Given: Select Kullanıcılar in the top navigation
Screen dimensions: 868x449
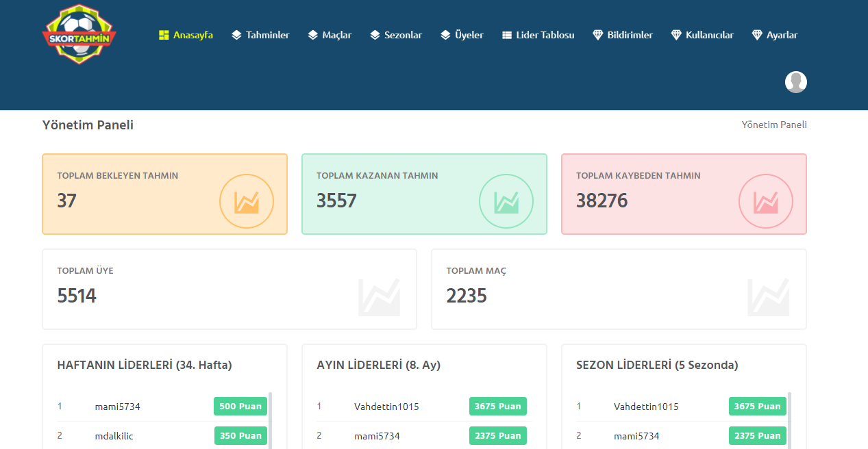Looking at the screenshot, I should pos(702,35).
